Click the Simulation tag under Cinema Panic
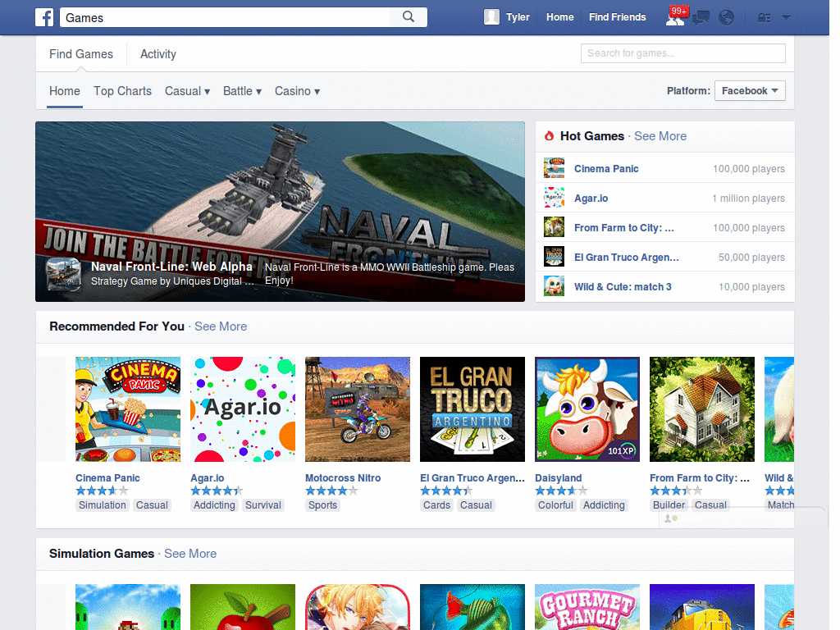The width and height of the screenshot is (840, 630). [x=103, y=505]
